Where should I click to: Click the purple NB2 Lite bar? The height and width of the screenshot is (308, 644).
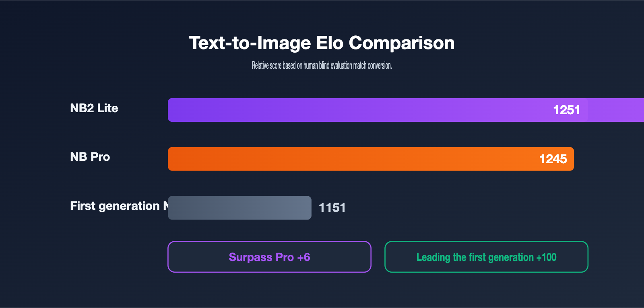(x=406, y=110)
